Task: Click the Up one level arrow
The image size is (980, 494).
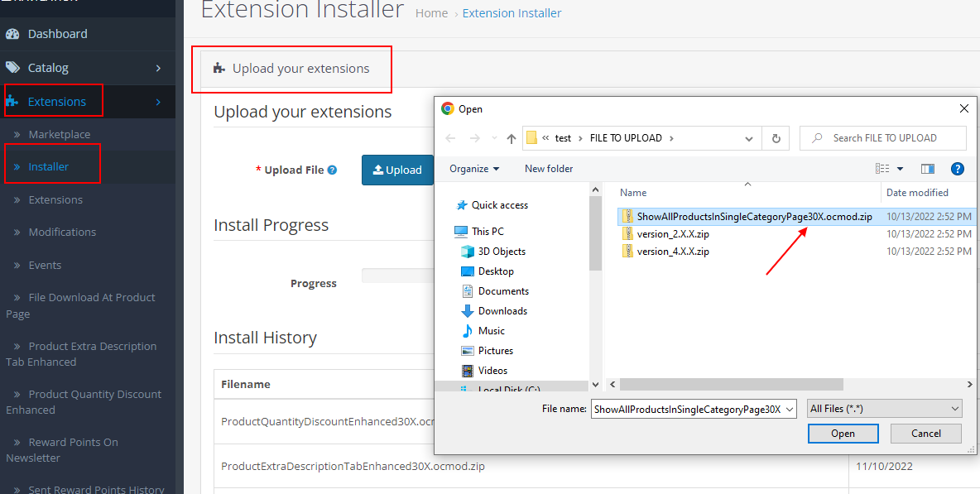Action: pyautogui.click(x=512, y=138)
